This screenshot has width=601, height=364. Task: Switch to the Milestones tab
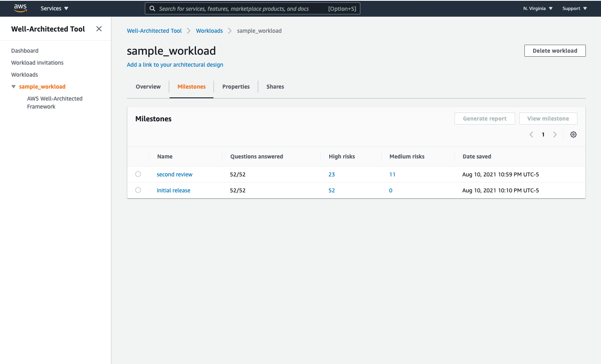point(192,87)
